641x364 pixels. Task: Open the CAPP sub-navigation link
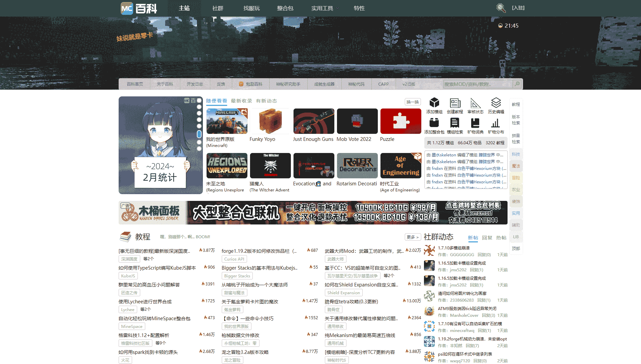point(383,84)
